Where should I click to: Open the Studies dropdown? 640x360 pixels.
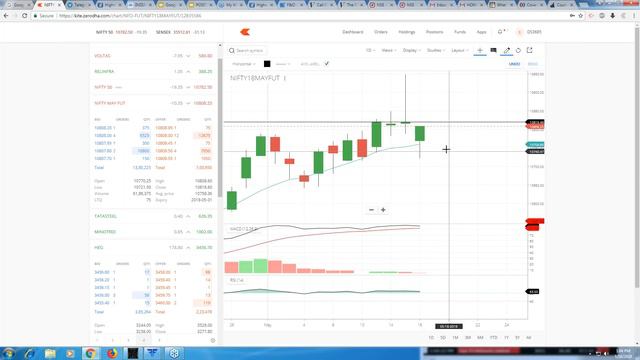click(436, 50)
